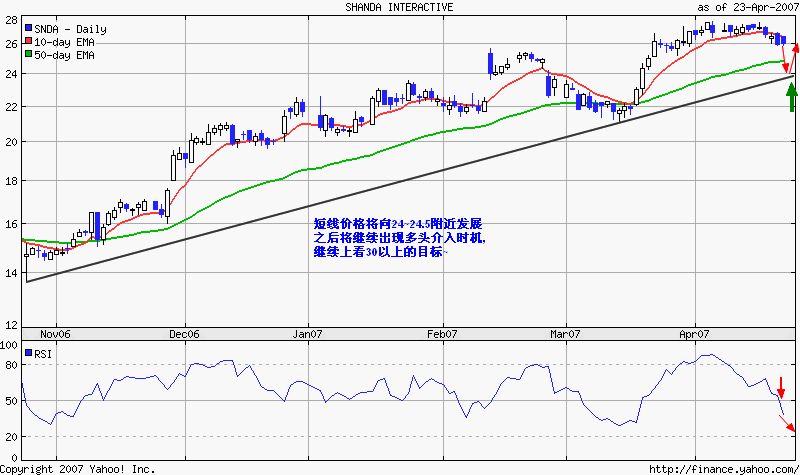Click the 'SNDA - Daily' legend label
The image size is (800, 475).
70,29
